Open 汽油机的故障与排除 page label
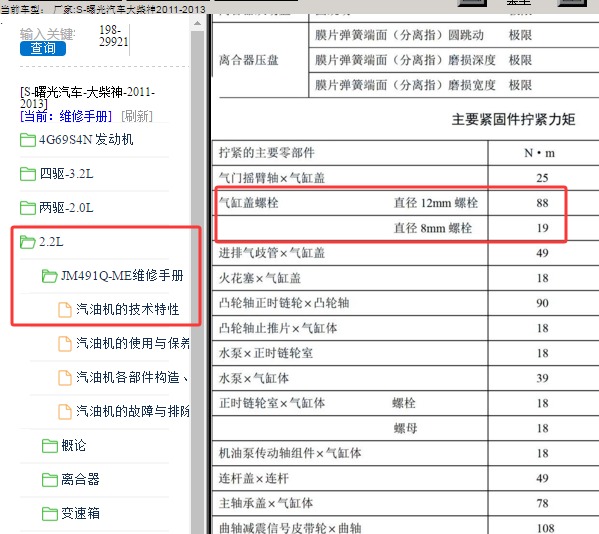This screenshot has width=599, height=534. (133, 412)
